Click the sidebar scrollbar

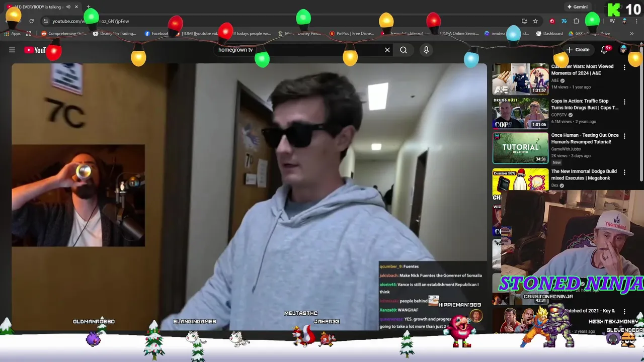641,113
